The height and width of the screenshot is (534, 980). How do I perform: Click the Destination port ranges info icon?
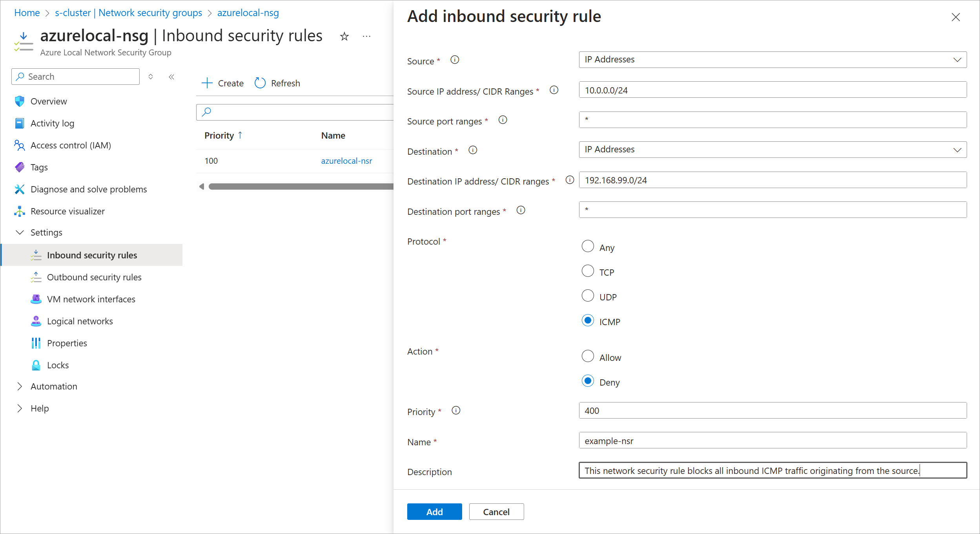(x=521, y=210)
